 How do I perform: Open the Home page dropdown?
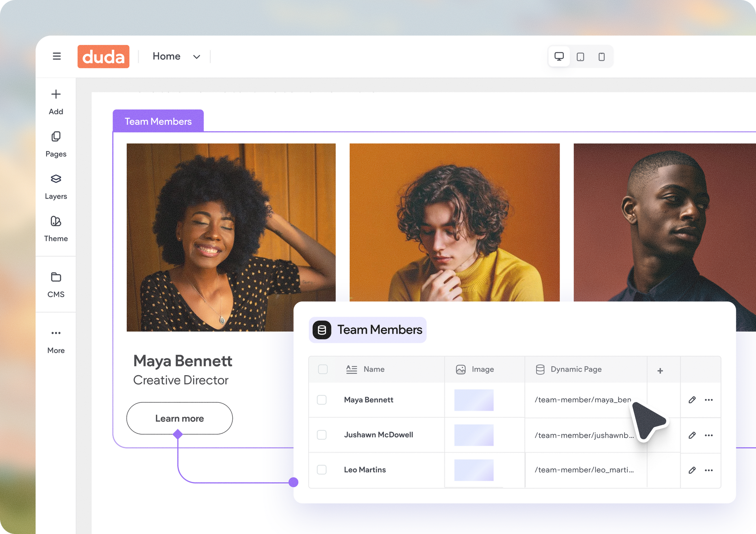176,56
